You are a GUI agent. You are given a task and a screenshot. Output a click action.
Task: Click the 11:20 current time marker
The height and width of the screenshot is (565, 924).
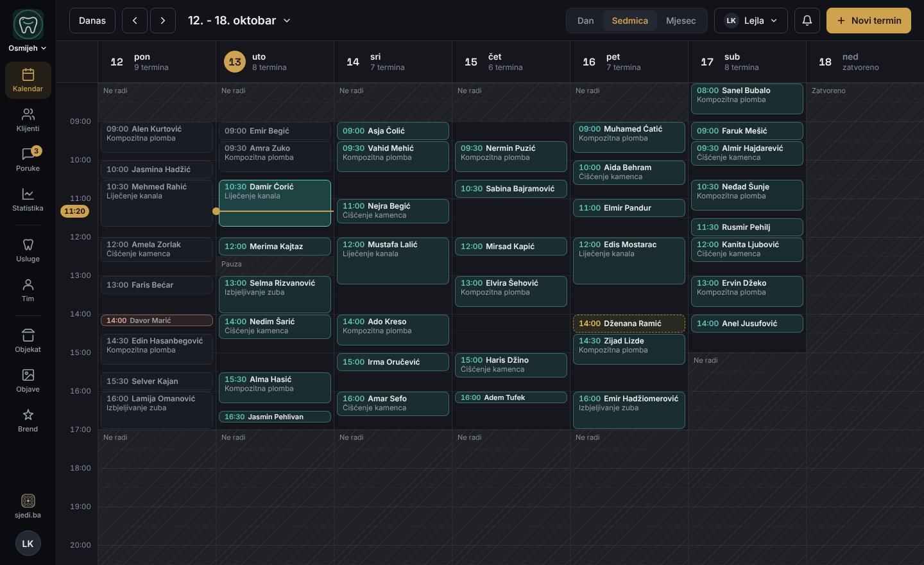coord(75,211)
